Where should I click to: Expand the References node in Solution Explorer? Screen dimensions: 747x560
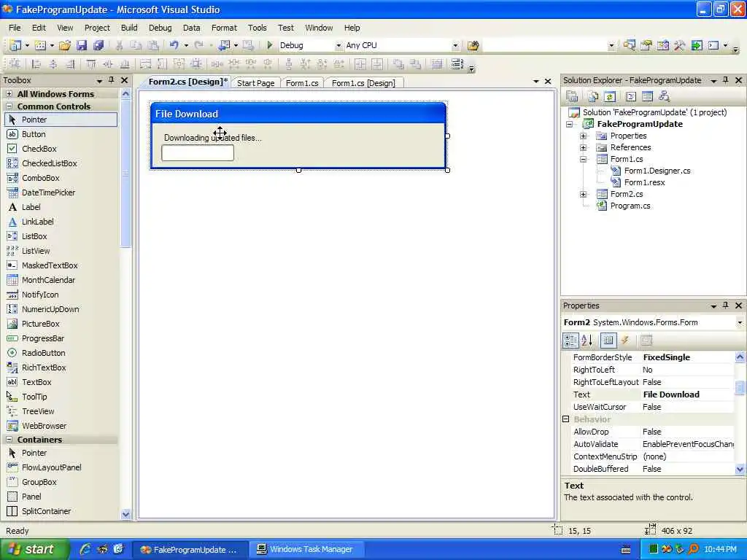[583, 147]
